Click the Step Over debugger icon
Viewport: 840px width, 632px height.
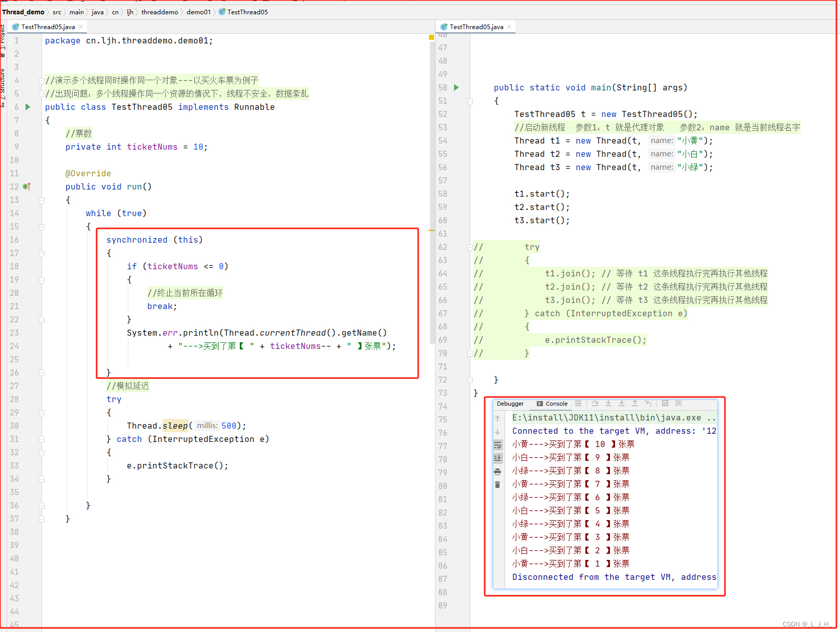595,404
